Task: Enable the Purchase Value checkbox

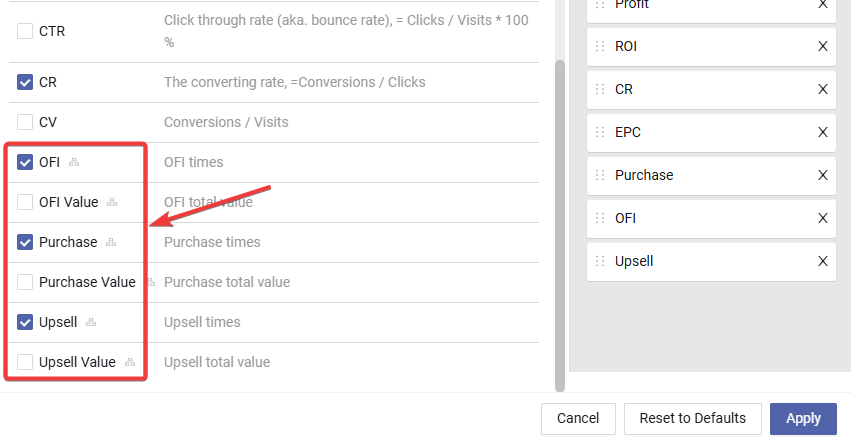Action: tap(25, 282)
